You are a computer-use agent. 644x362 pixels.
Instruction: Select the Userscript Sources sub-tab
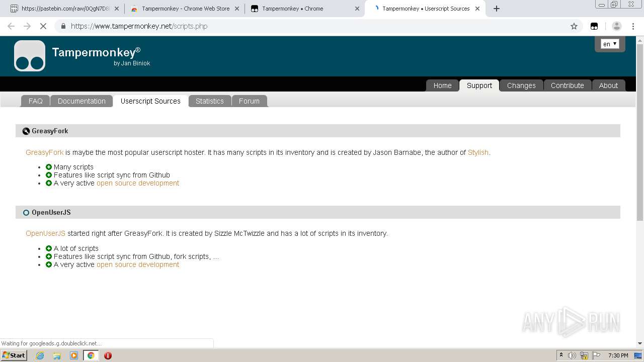click(x=150, y=101)
